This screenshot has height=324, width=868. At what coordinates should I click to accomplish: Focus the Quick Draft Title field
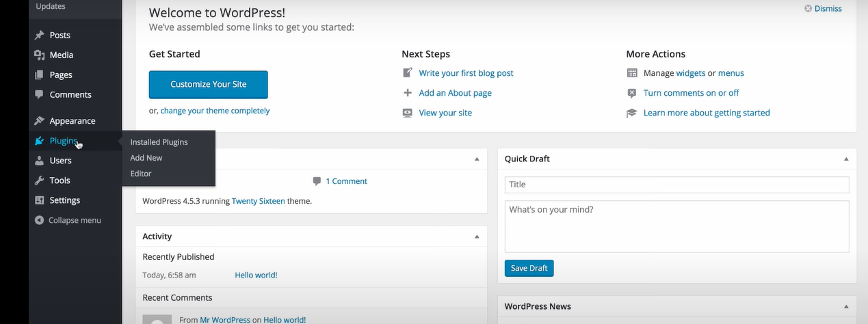tap(677, 185)
